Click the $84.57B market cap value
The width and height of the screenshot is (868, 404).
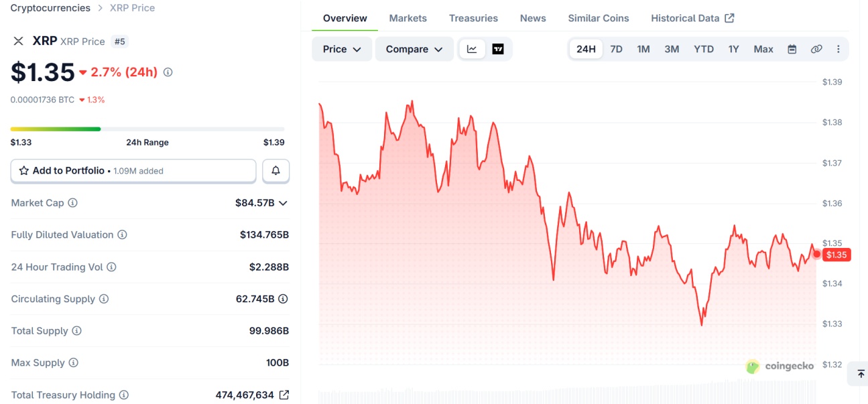(255, 203)
